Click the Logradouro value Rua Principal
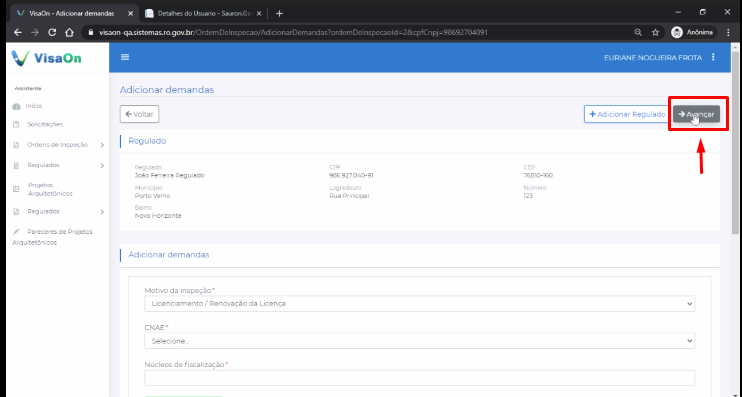 pyautogui.click(x=349, y=196)
